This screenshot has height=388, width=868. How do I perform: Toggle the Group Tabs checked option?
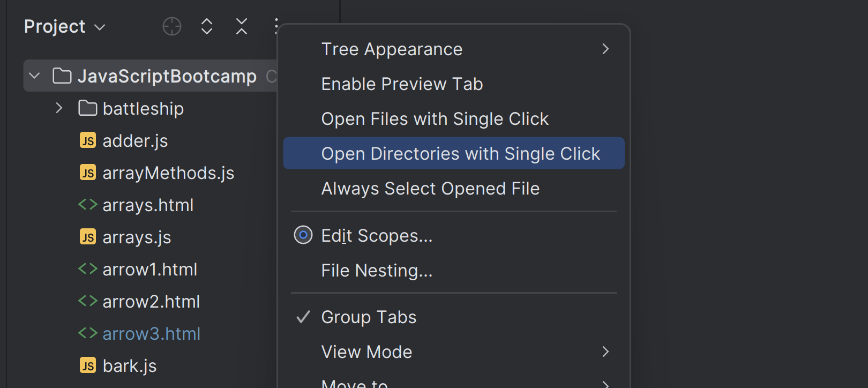[369, 317]
